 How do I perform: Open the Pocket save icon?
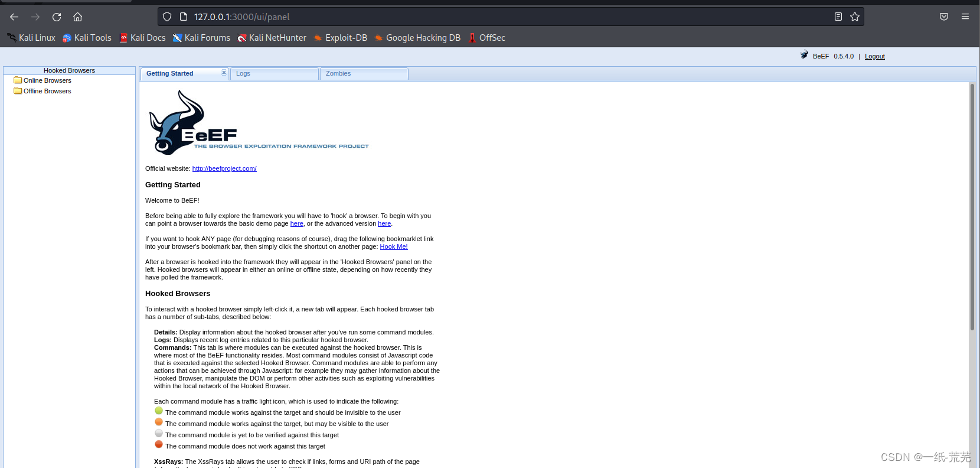[x=944, y=17]
